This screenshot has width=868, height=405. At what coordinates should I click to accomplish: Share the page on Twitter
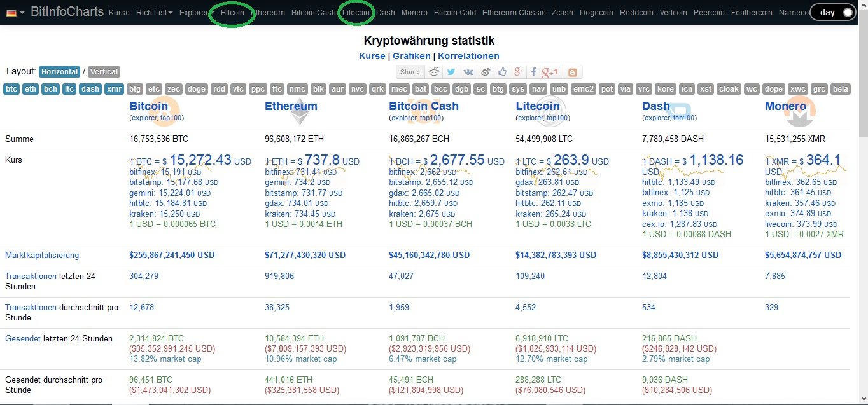click(x=451, y=72)
